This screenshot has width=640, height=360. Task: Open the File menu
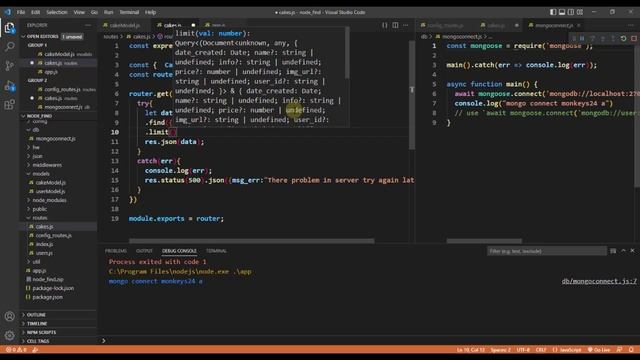[21, 12]
